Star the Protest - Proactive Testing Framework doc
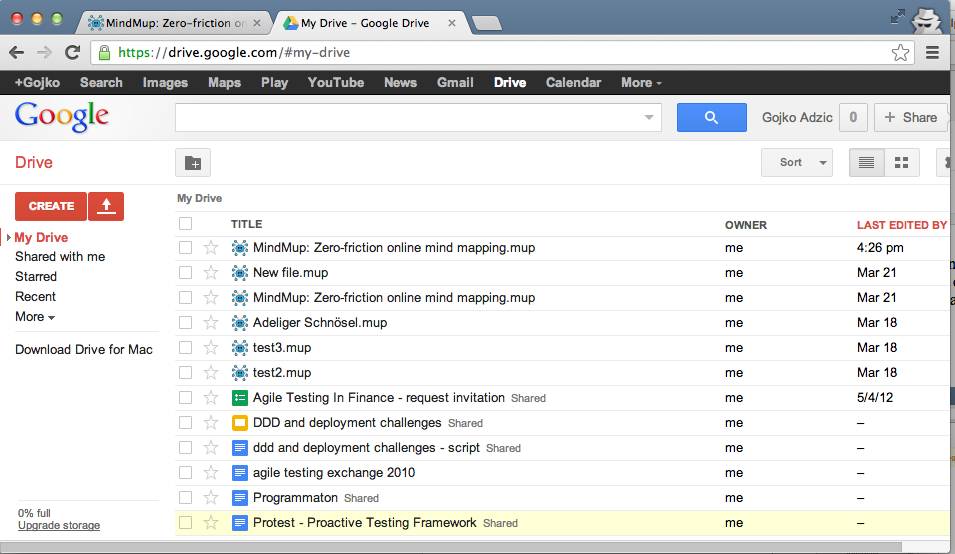Image resolution: width=955 pixels, height=554 pixels. [211, 522]
